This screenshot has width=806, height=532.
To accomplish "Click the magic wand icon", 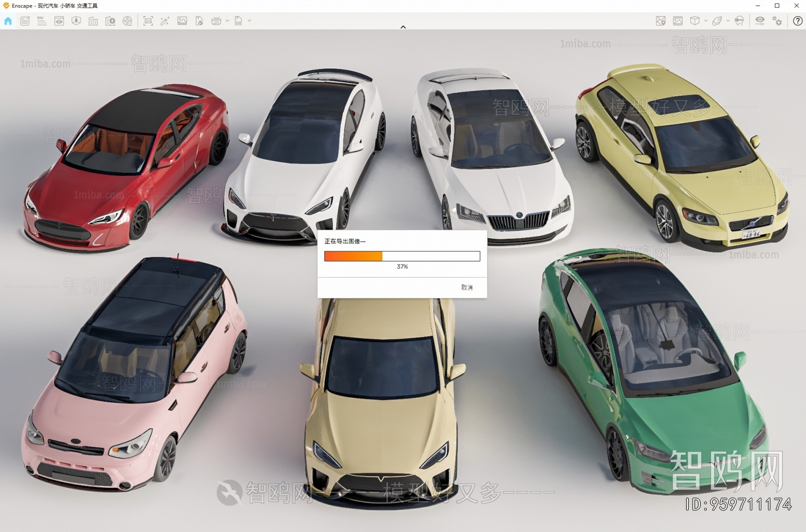I will point(165,21).
